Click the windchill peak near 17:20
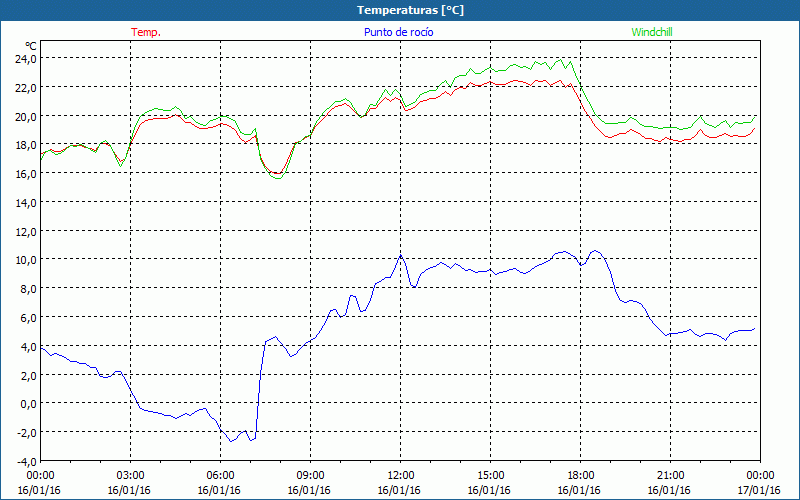This screenshot has width=800, height=500. pyautogui.click(x=561, y=60)
